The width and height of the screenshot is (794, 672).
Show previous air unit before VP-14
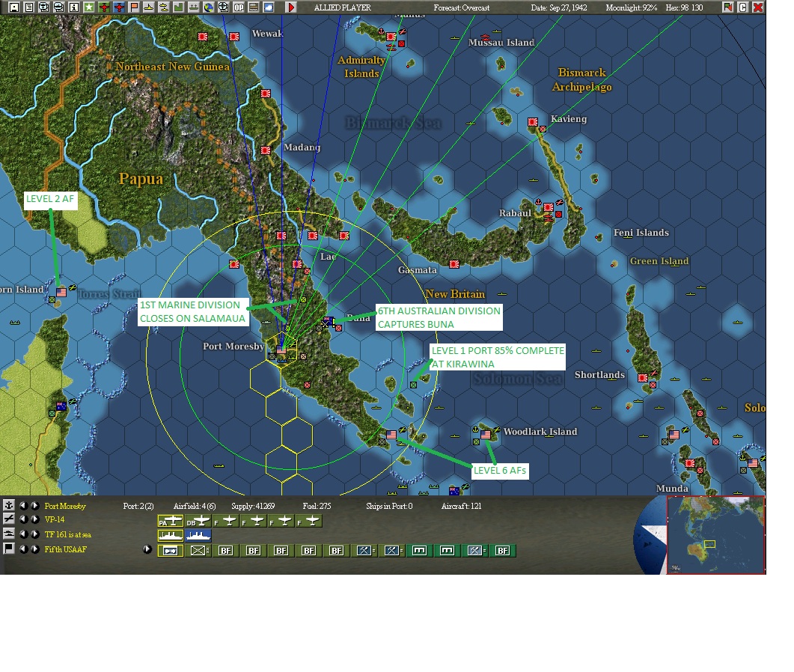coord(23,519)
